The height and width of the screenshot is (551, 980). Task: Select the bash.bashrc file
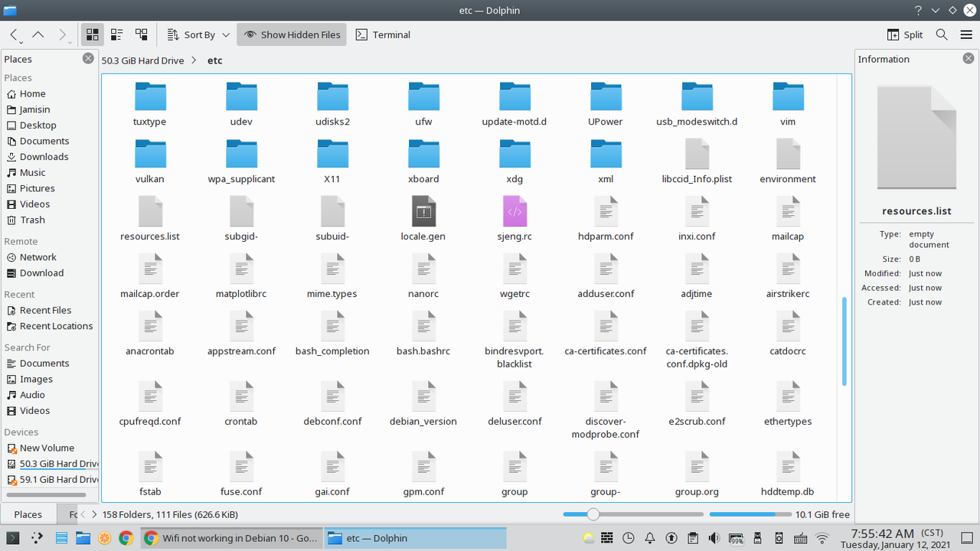(x=423, y=334)
